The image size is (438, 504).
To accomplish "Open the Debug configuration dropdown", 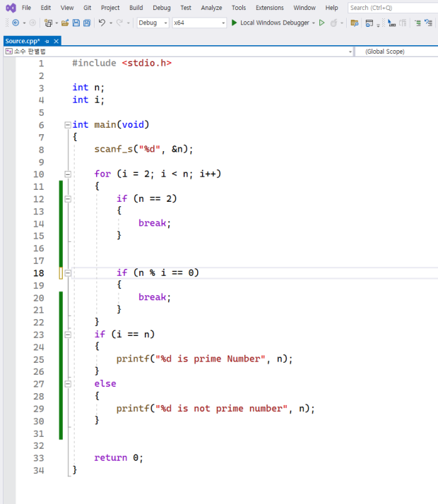I will tap(153, 23).
